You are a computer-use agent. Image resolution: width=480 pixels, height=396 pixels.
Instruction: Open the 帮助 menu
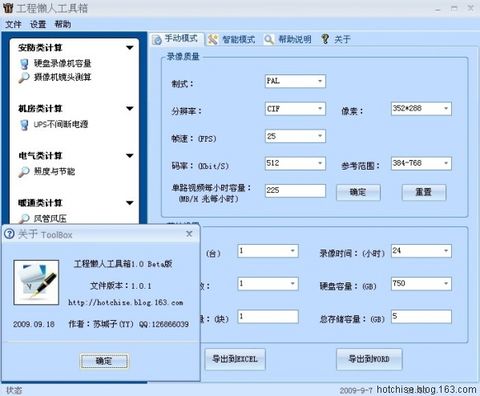pyautogui.click(x=63, y=24)
